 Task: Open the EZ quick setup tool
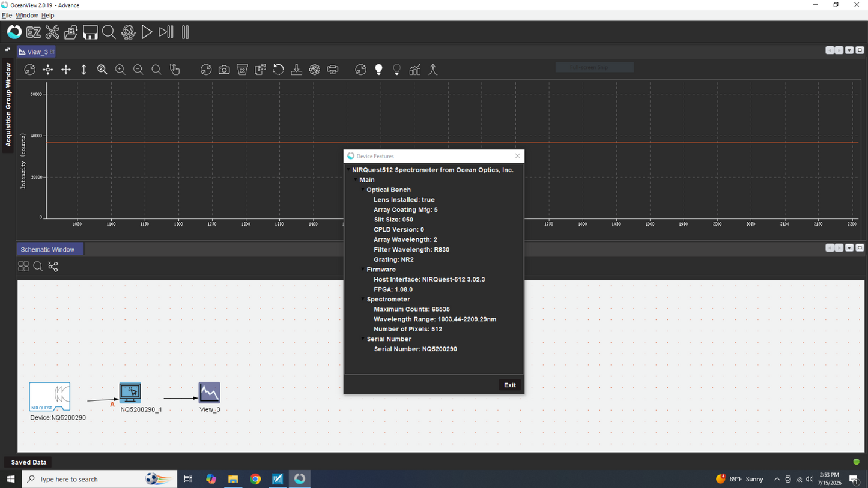(x=34, y=32)
